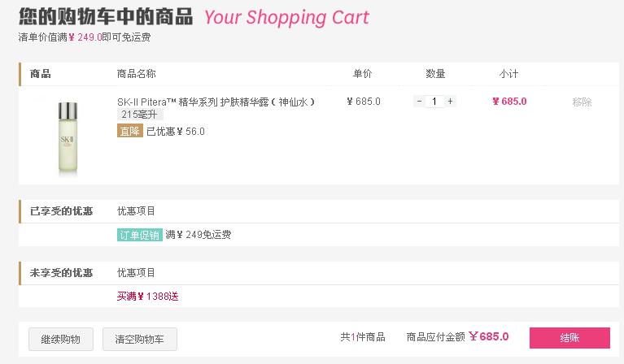This screenshot has height=364, width=624.
Task: Click the 已享受的优惠 section header
Action: point(61,211)
